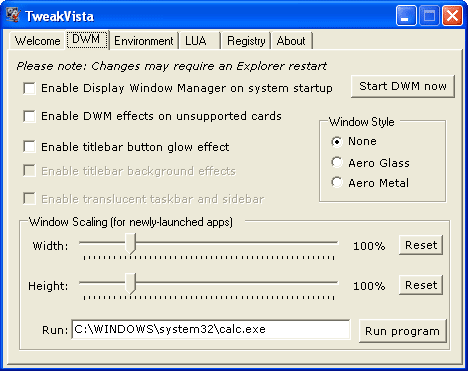The height and width of the screenshot is (371, 468).
Task: Select the DWM tab
Action: pyautogui.click(x=87, y=40)
